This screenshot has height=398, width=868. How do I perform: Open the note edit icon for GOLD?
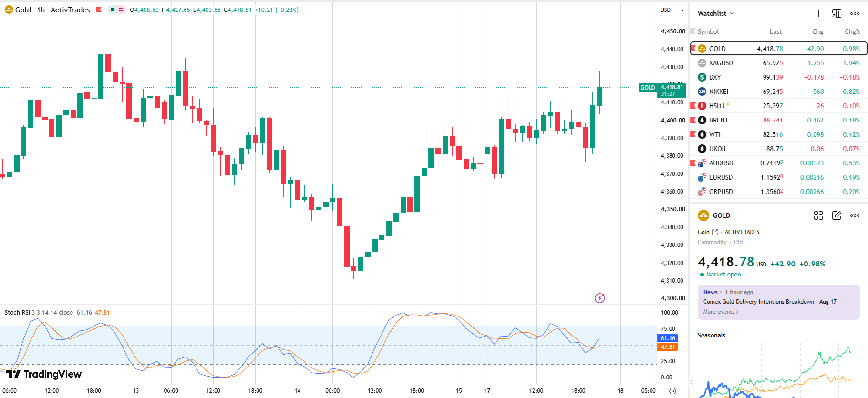click(x=837, y=215)
